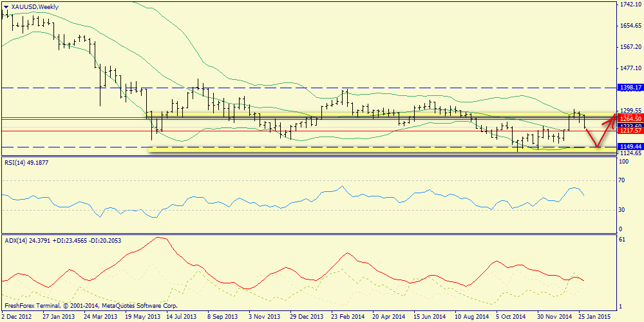Click the bottom point of red V-arrow
Viewport: 644px width, 322px height.
click(598, 147)
